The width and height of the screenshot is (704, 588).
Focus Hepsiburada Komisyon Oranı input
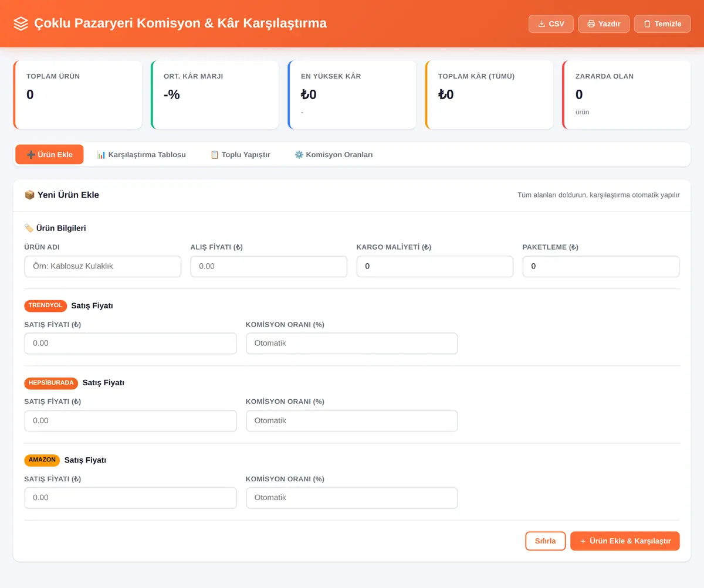pos(352,421)
